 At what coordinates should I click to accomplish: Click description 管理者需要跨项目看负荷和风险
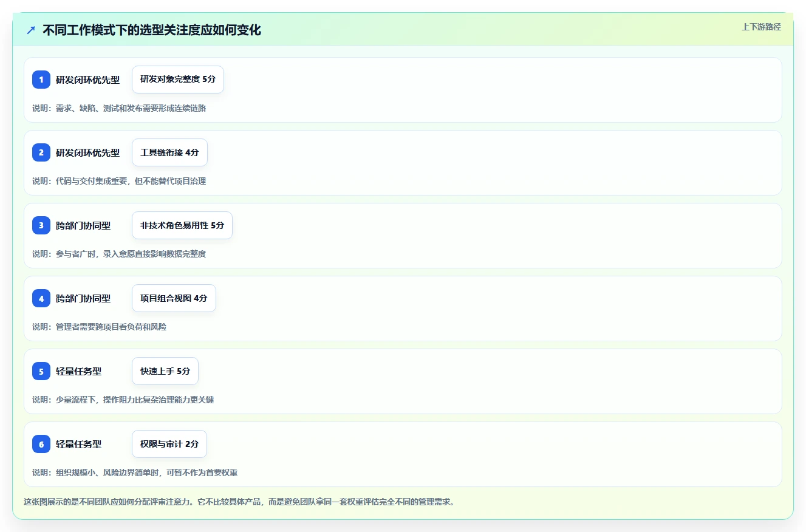(111, 327)
